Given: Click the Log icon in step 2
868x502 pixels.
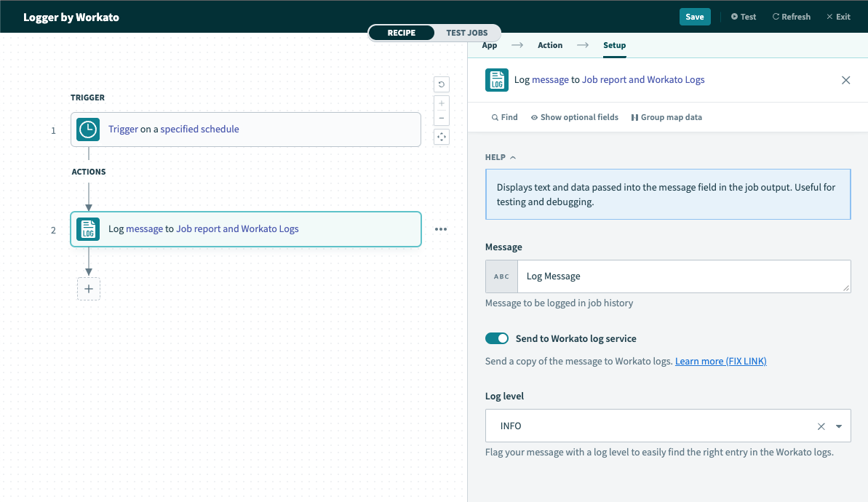Looking at the screenshot, I should pyautogui.click(x=88, y=229).
